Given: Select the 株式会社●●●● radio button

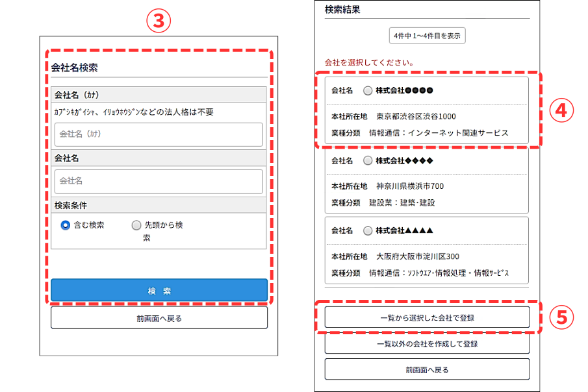Looking at the screenshot, I should pos(368,90).
